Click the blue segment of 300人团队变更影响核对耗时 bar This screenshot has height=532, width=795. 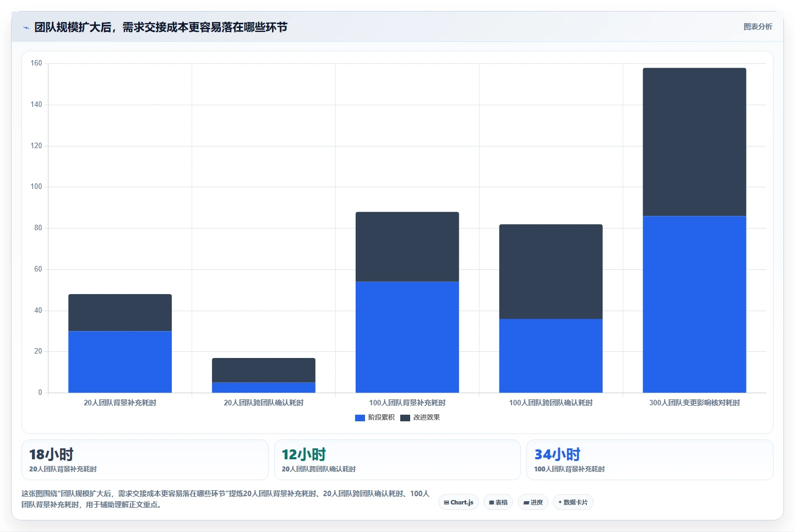coord(695,305)
